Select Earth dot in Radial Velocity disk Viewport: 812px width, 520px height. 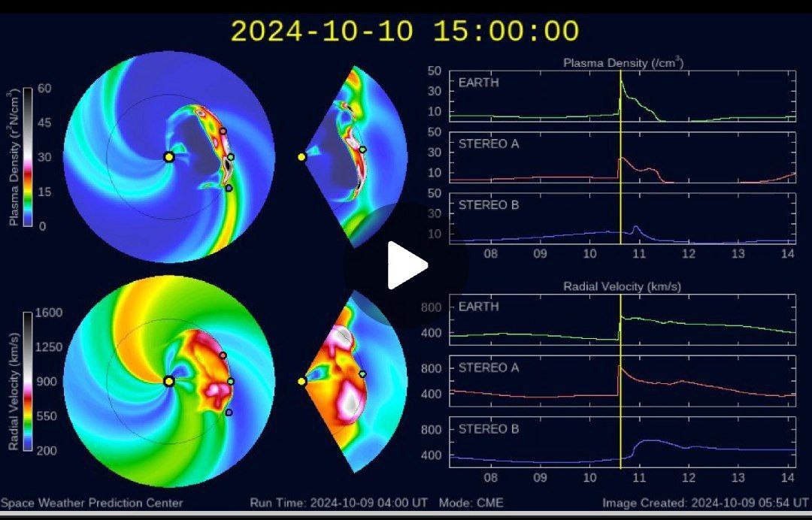(231, 382)
